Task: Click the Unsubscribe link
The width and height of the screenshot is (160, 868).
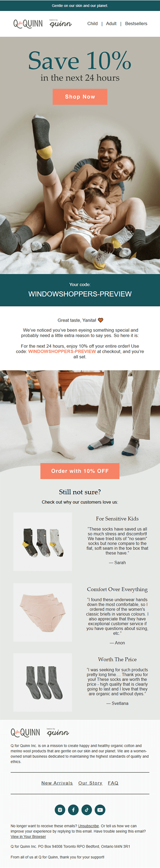Action: pos(89,826)
